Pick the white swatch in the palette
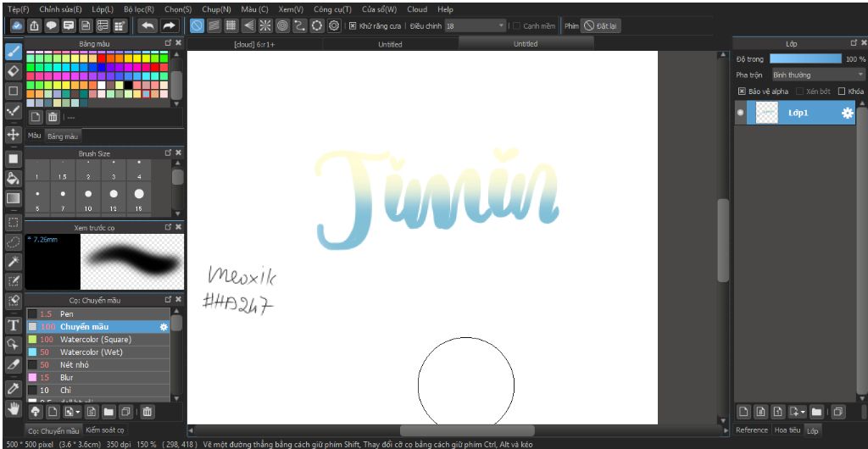The height and width of the screenshot is (449, 868). (x=102, y=86)
